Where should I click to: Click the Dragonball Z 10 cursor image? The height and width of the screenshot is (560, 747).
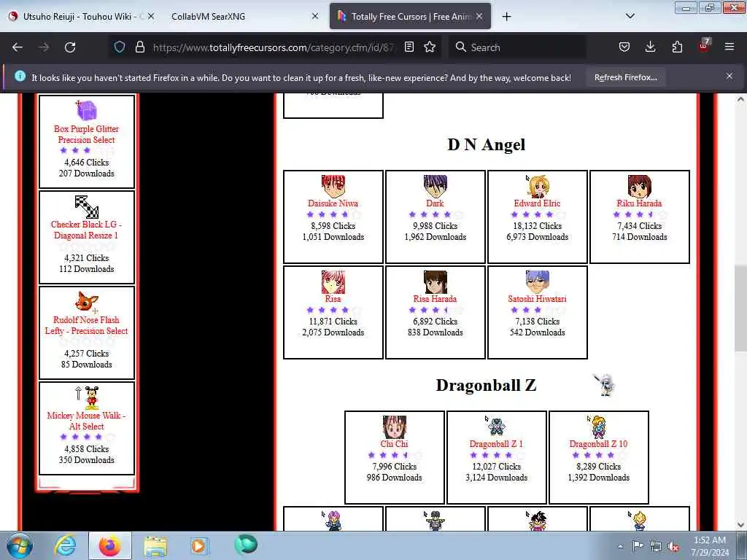tap(598, 427)
